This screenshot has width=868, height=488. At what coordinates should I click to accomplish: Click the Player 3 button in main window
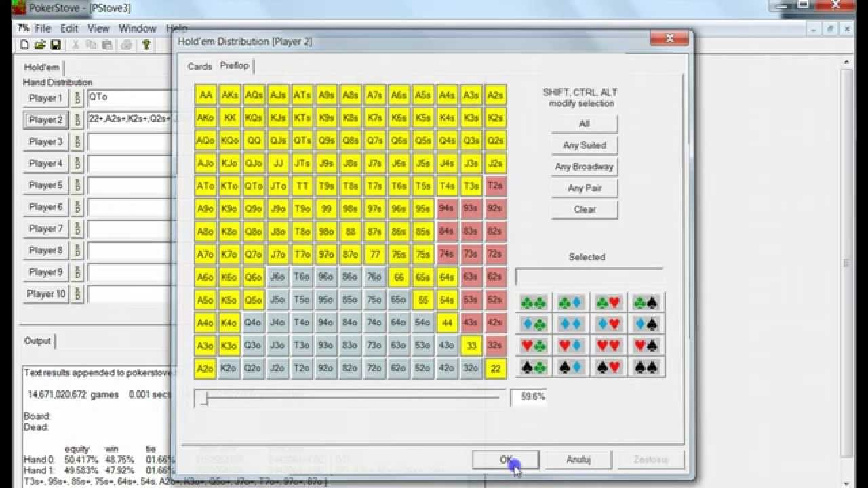(45, 142)
